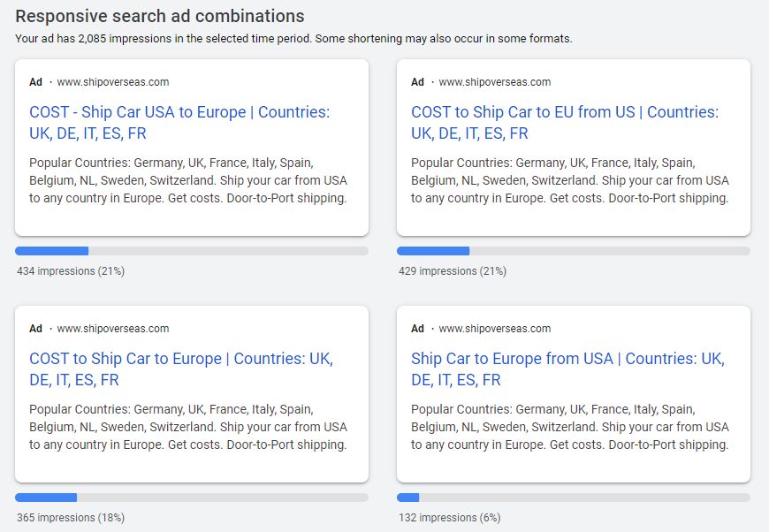Click the shipoverseas.com URL in the top-right ad

[x=495, y=82]
